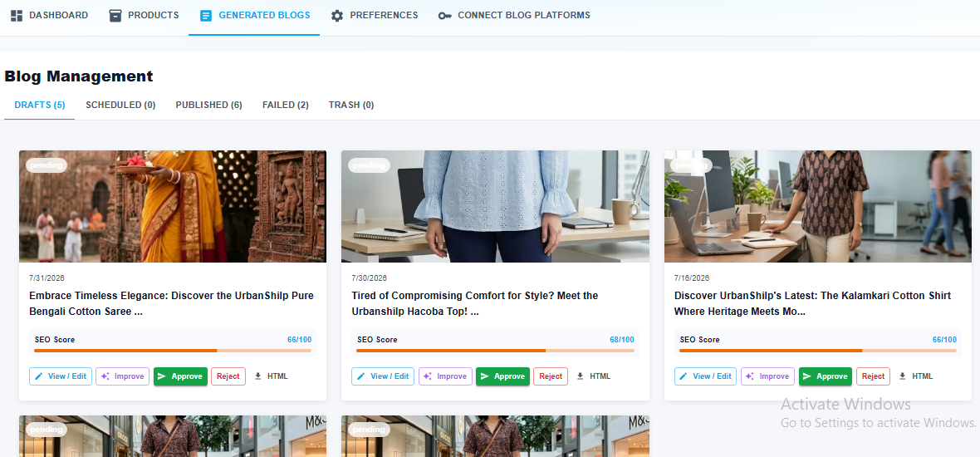Switch to the Scheduled (0) tab
The height and width of the screenshot is (457, 980).
coord(120,105)
